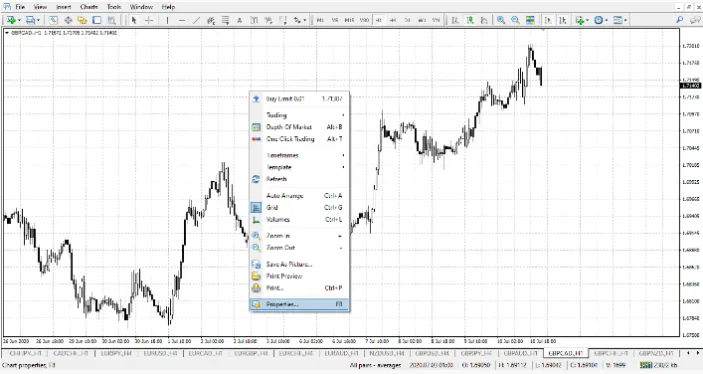The image size is (703, 374).
Task: Open the Charts menu
Action: click(89, 7)
